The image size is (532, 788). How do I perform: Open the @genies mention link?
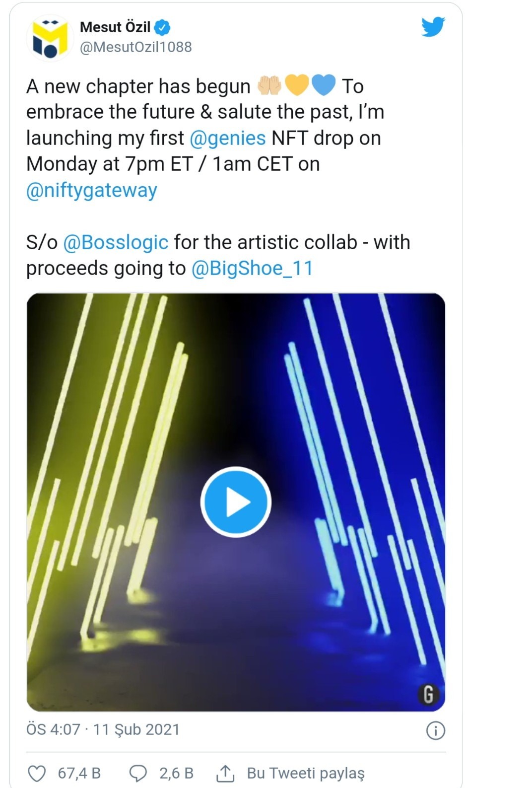point(228,138)
